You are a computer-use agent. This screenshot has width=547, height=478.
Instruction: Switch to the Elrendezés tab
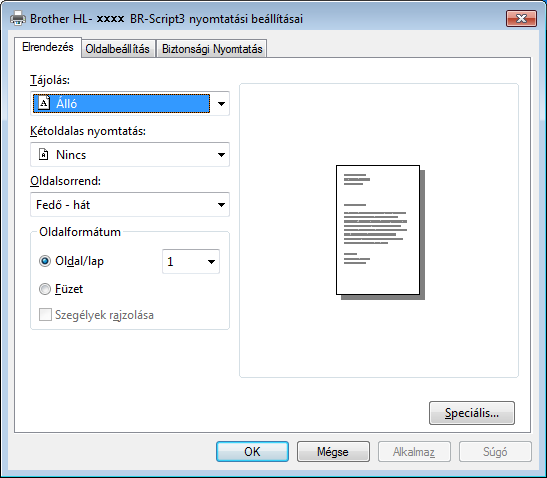point(48,47)
